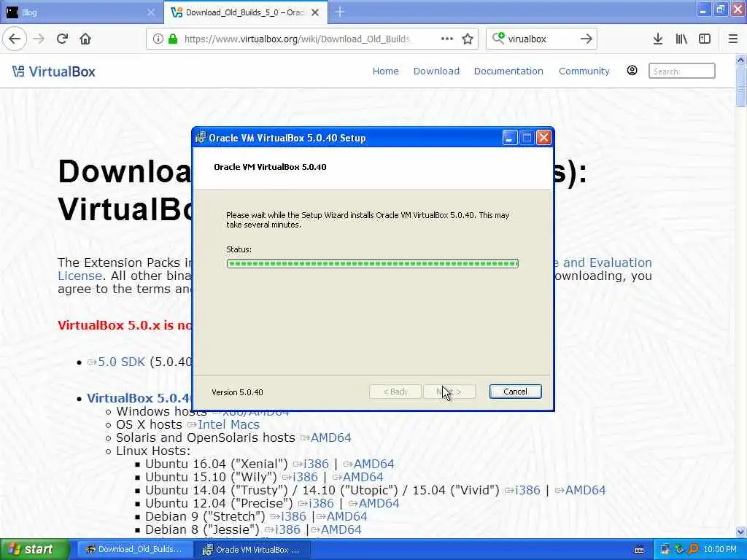Open Ubuntu 15.10 Wily AMD64 link
747x560 pixels.
[x=357, y=477]
